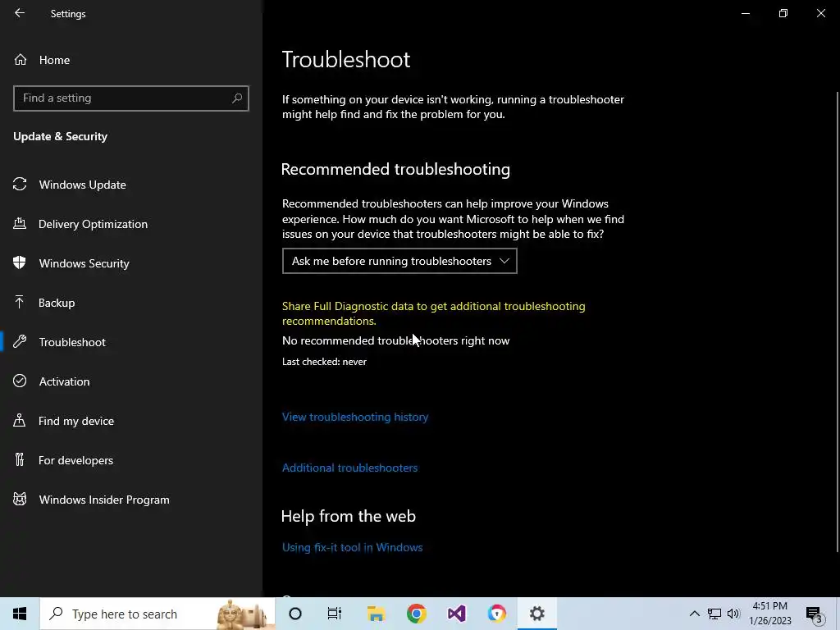
Task: Open the Windows Start menu
Action: coord(20,614)
